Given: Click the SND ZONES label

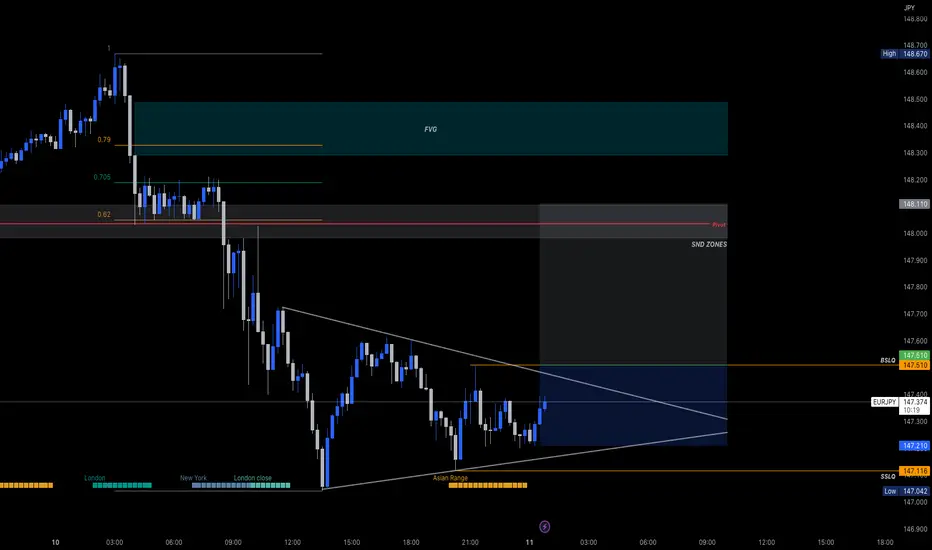Looking at the screenshot, I should (709, 244).
